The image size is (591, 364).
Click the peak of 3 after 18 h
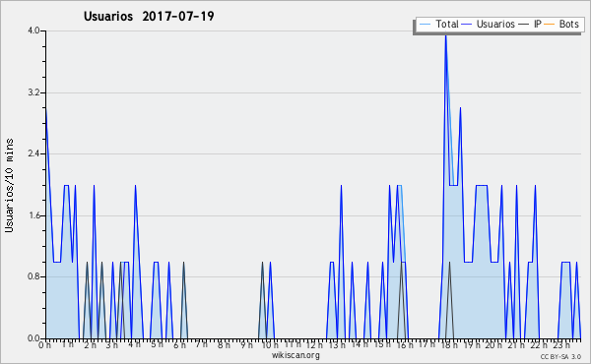pos(460,108)
